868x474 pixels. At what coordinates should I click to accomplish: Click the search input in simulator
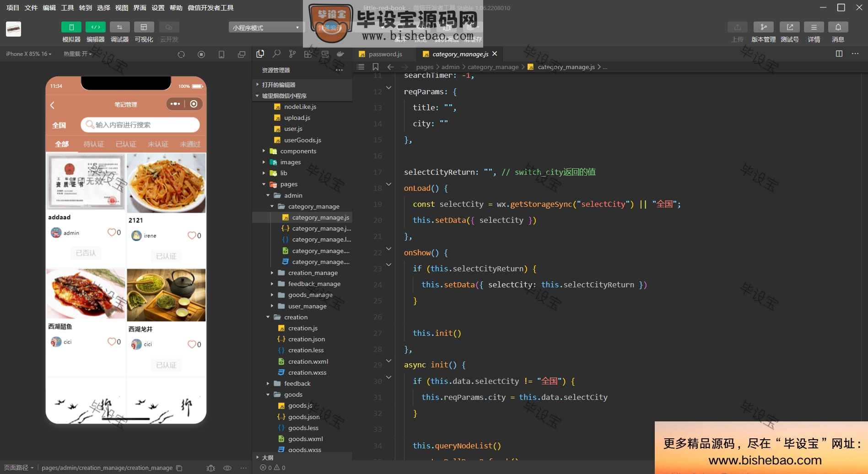140,125
